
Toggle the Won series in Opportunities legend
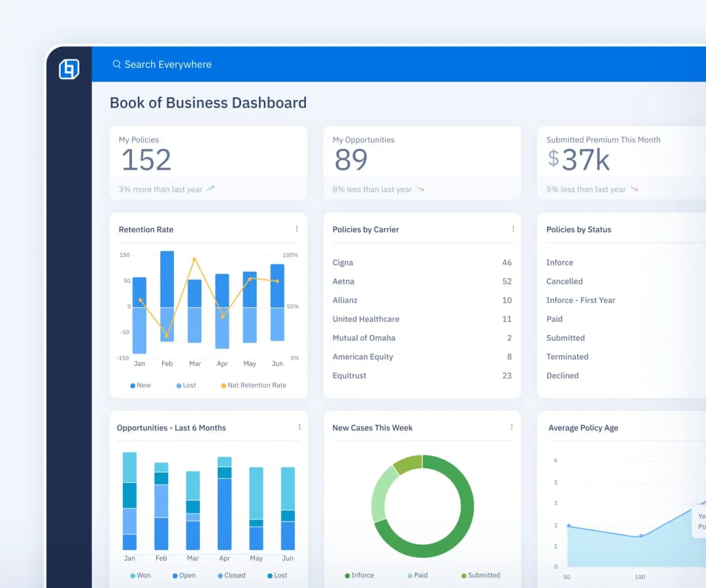139,576
